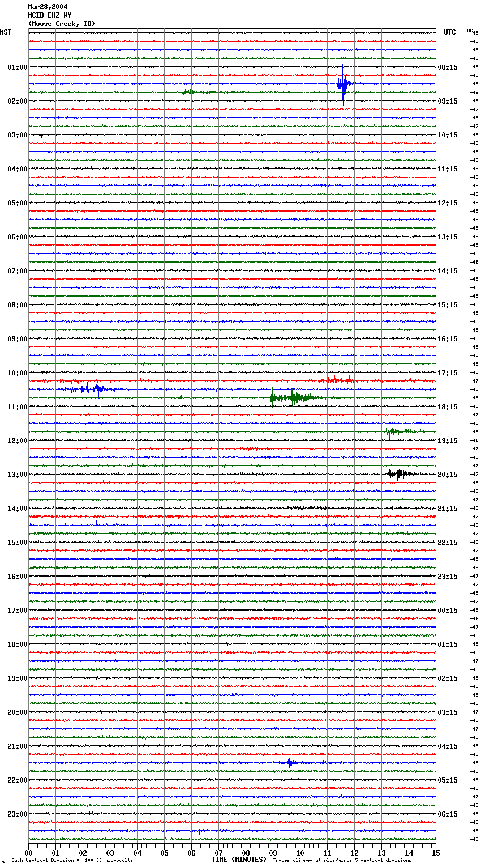Select minute axis tick label 12
The width and height of the screenshot is (481, 868).
point(354,853)
